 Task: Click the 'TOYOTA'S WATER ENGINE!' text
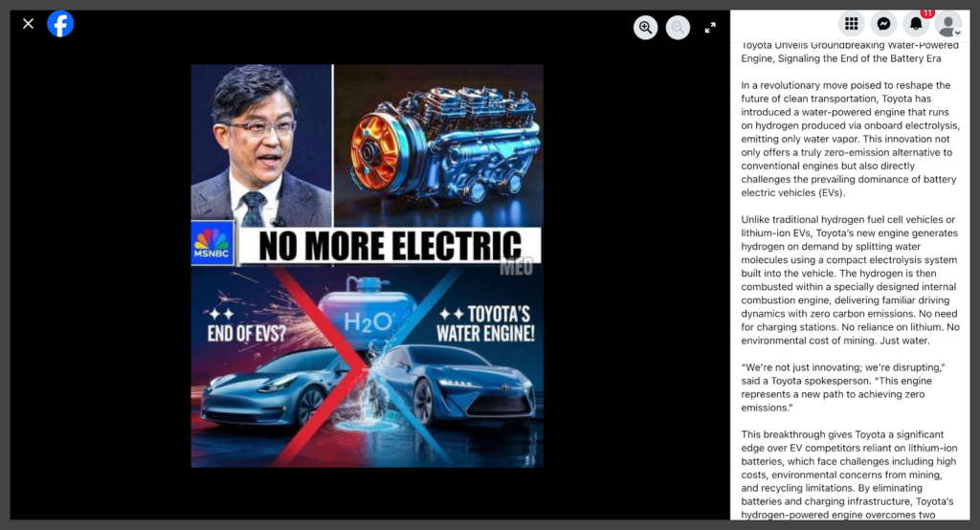click(485, 324)
